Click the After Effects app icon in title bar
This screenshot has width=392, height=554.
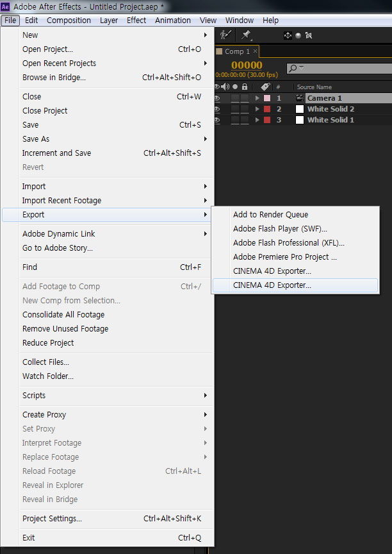coord(5,6)
